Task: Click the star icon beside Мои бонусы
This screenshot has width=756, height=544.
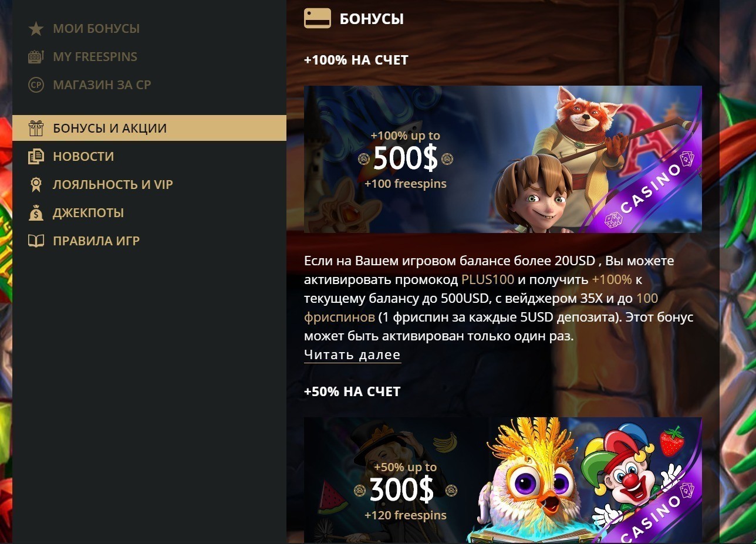Action: pos(36,28)
